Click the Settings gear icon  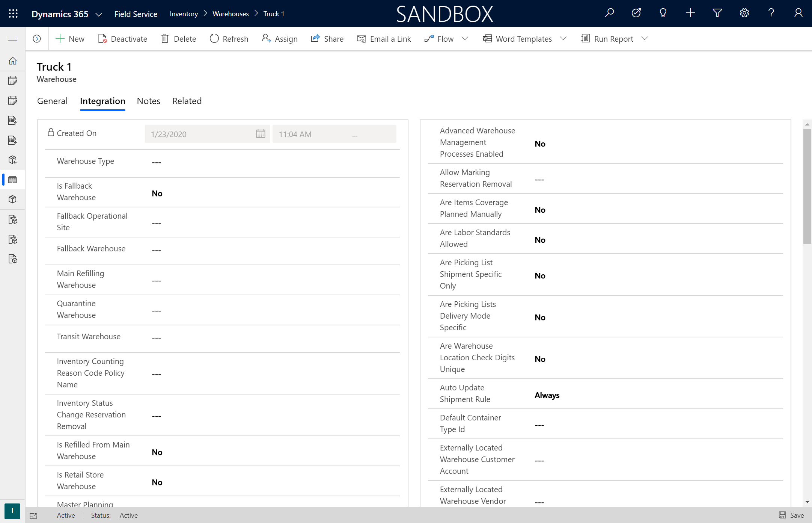tap(744, 14)
